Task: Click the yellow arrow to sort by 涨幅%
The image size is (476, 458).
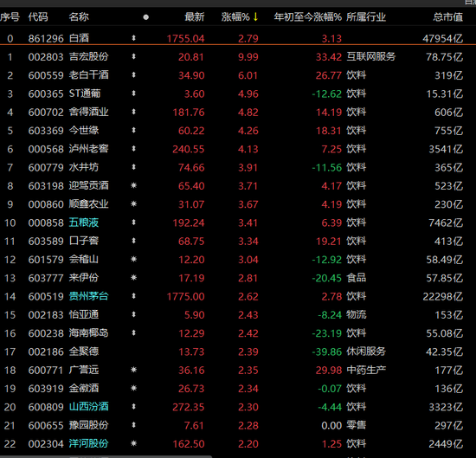Action: tap(255, 17)
